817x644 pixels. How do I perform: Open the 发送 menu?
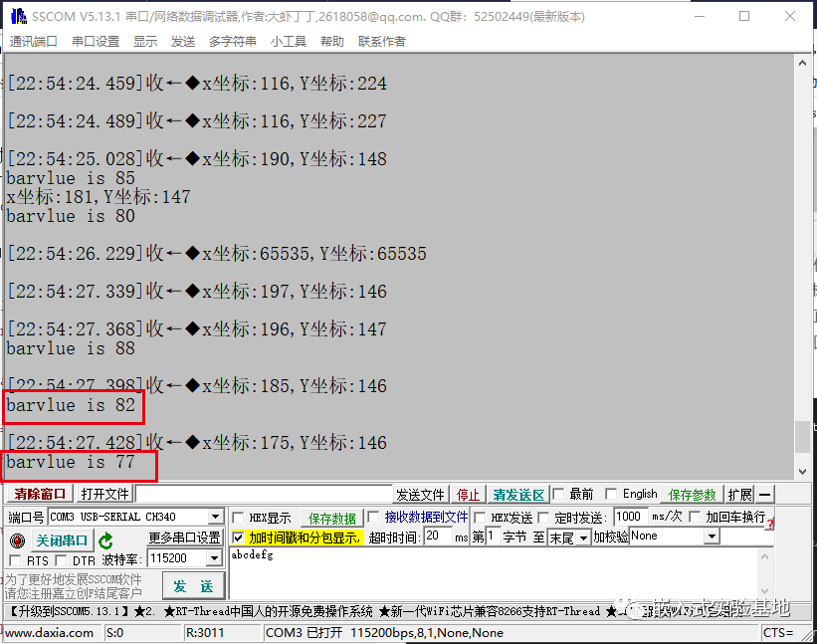(x=183, y=41)
